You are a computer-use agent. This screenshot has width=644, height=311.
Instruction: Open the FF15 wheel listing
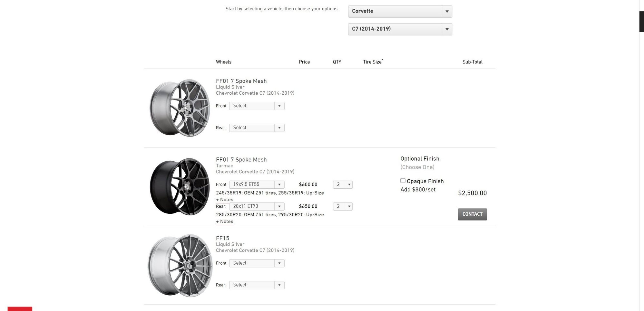223,238
